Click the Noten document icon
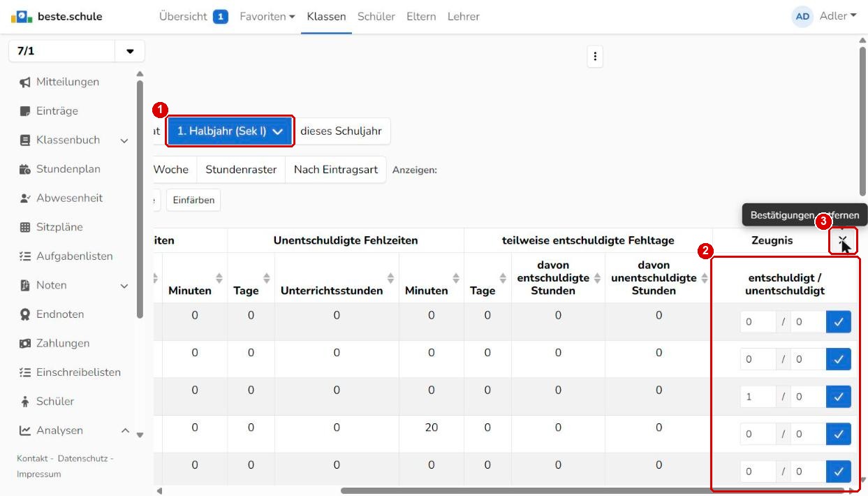The width and height of the screenshot is (868, 496). (x=25, y=285)
